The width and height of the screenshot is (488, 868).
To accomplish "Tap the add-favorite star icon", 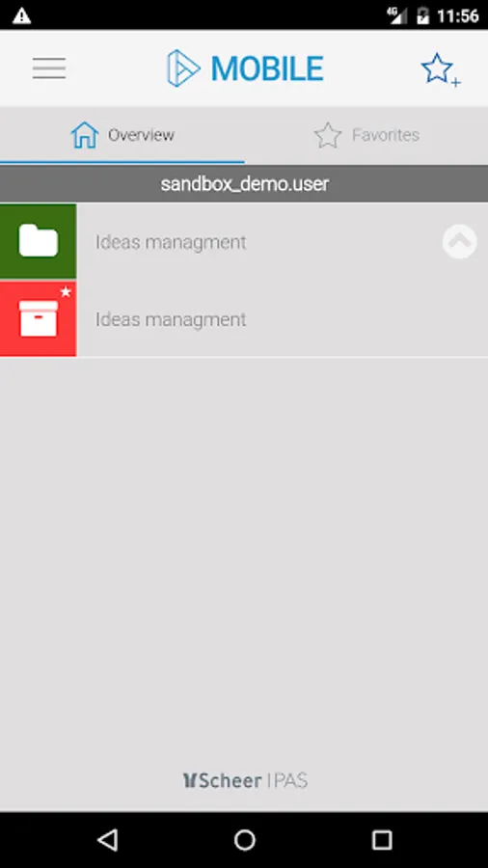I will point(441,69).
